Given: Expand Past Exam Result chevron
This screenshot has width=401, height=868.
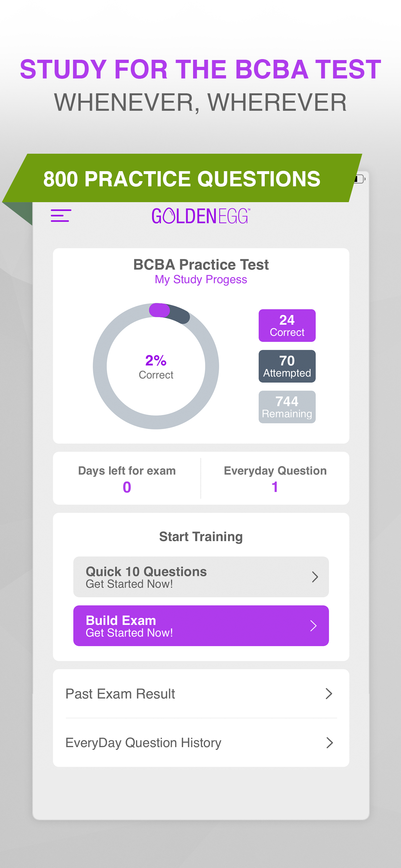Looking at the screenshot, I should 329,694.
